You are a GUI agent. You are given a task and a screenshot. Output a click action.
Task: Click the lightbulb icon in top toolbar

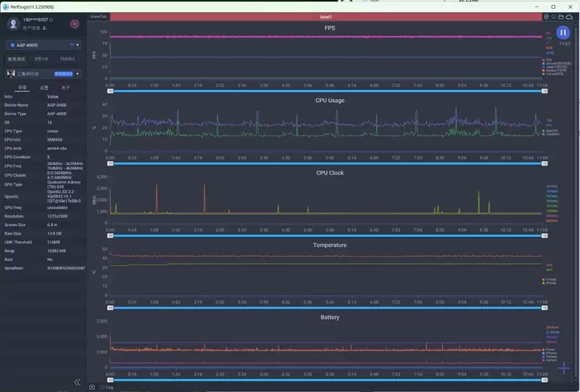click(x=554, y=16)
